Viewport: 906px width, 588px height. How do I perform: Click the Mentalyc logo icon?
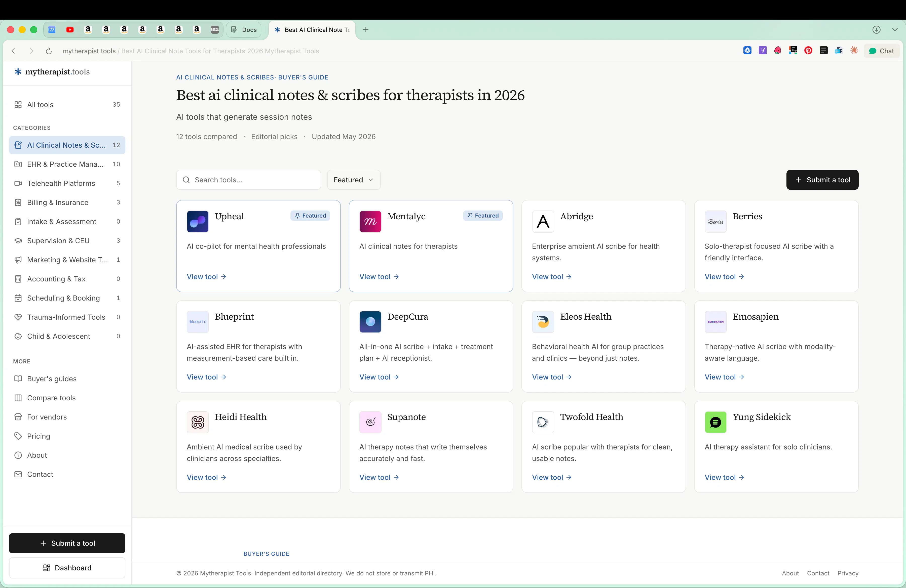pyautogui.click(x=370, y=221)
